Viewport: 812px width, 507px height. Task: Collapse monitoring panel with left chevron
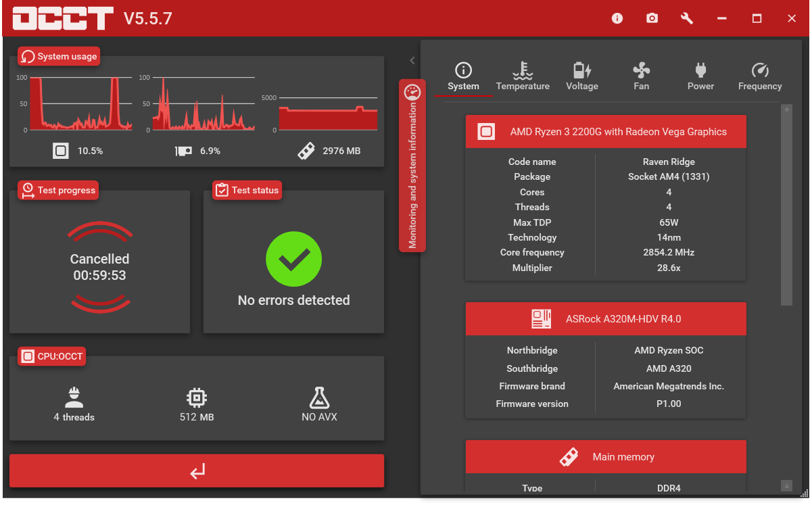point(412,60)
